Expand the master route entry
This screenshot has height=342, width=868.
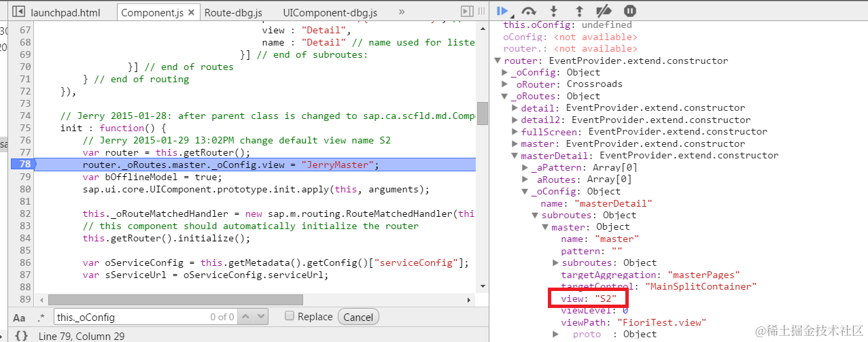(515, 143)
